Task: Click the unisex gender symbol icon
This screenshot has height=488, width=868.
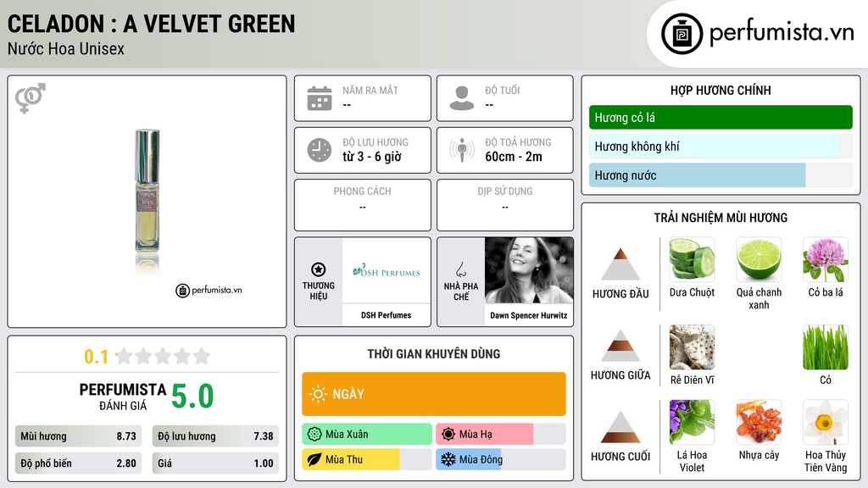Action: [31, 98]
